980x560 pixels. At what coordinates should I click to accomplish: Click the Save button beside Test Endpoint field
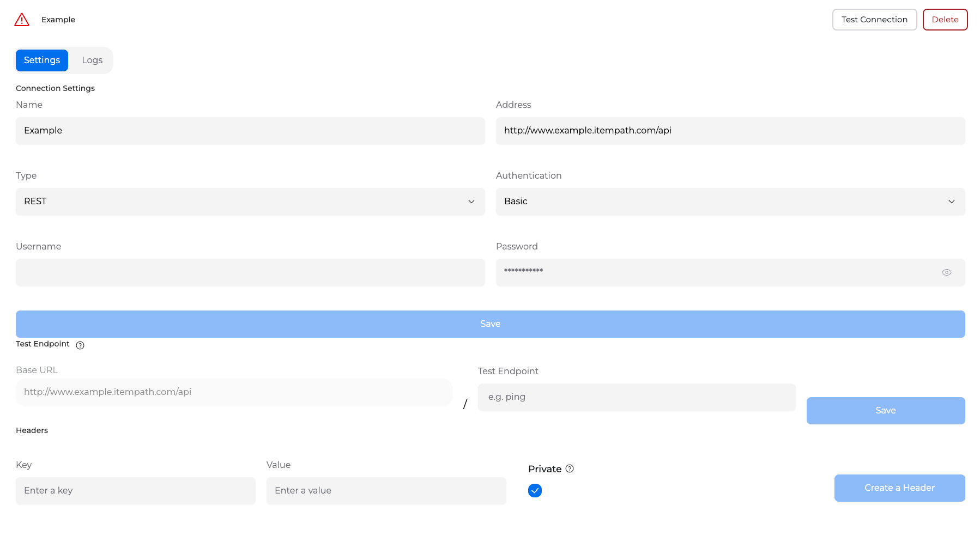(x=886, y=411)
